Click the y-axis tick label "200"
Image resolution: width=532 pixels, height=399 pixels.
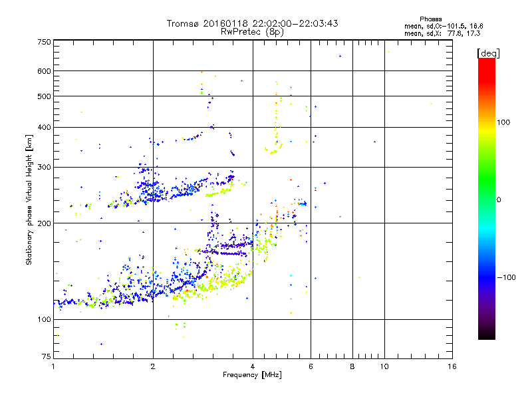[44, 223]
